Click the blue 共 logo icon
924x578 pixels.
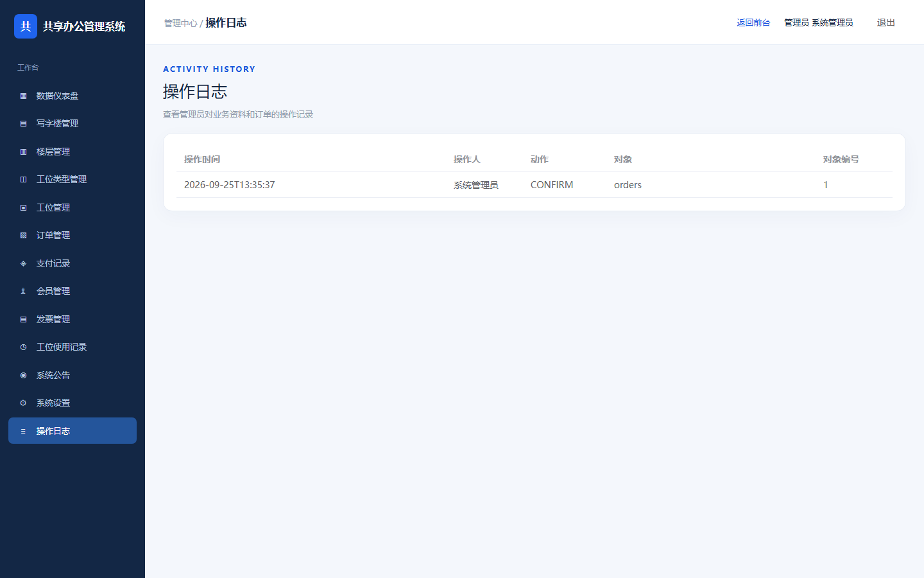(x=26, y=26)
